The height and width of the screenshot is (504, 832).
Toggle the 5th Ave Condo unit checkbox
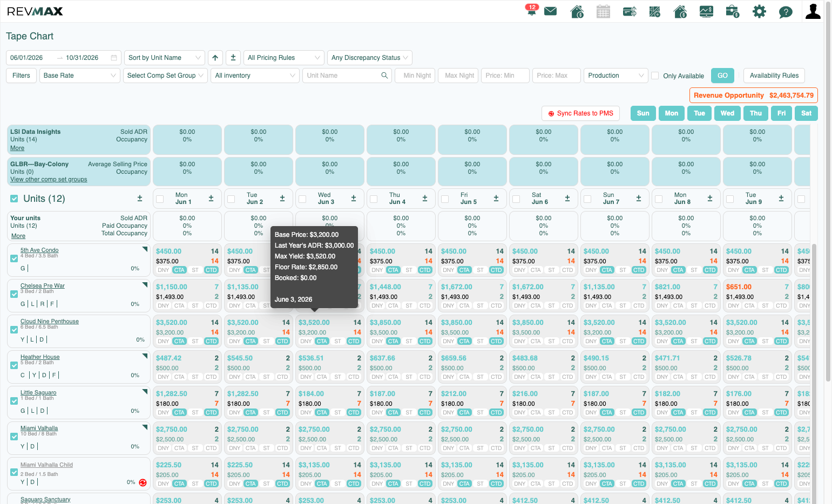pos(14,258)
